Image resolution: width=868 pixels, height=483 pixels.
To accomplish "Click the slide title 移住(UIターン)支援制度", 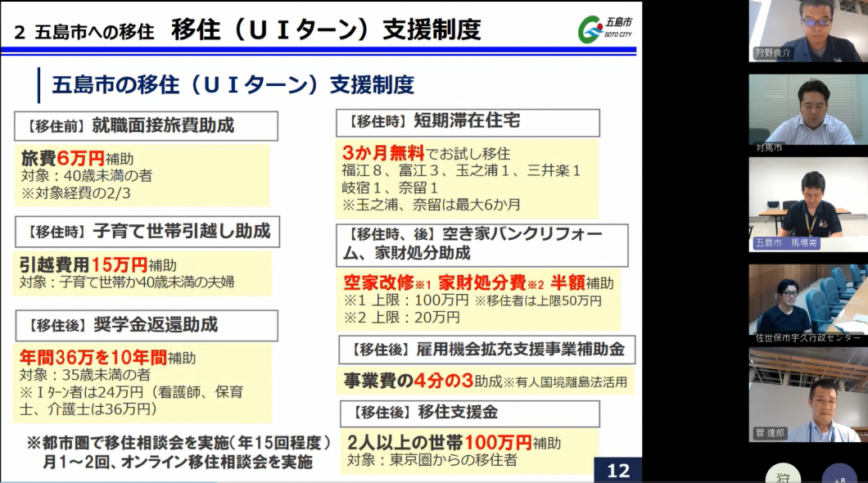I will coord(326,30).
